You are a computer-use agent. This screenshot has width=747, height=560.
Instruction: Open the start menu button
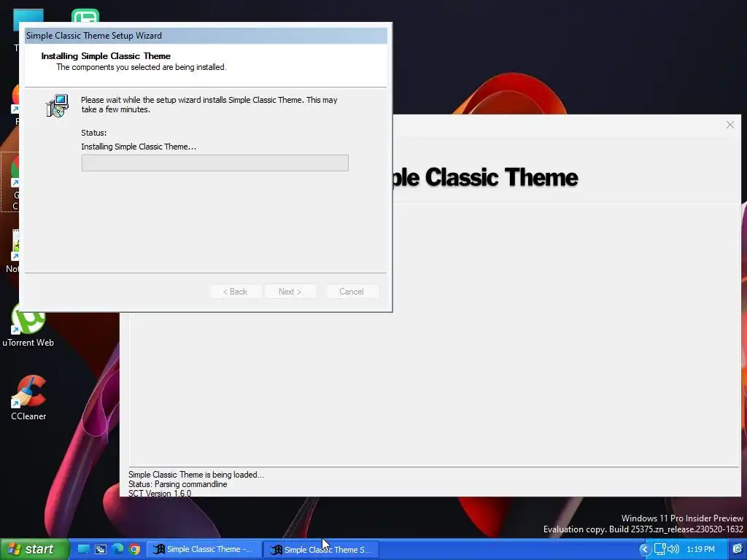click(x=34, y=549)
